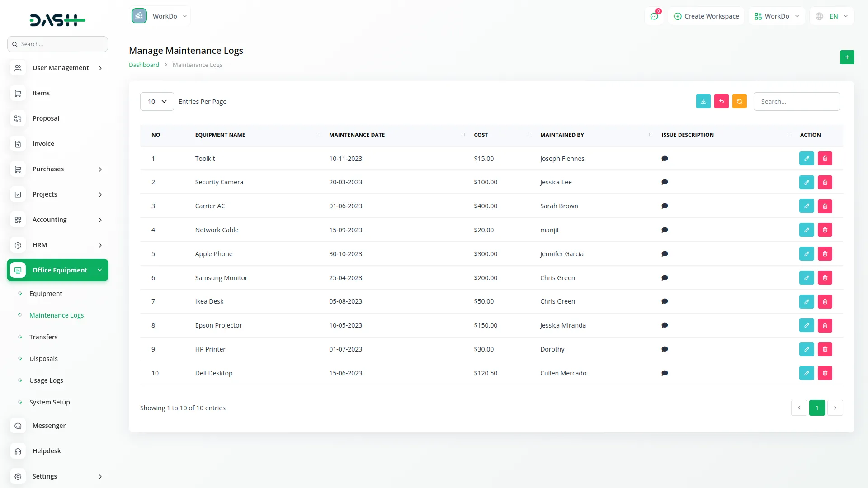Follow the Dashboard breadcrumb link
868x488 pixels.
point(144,65)
